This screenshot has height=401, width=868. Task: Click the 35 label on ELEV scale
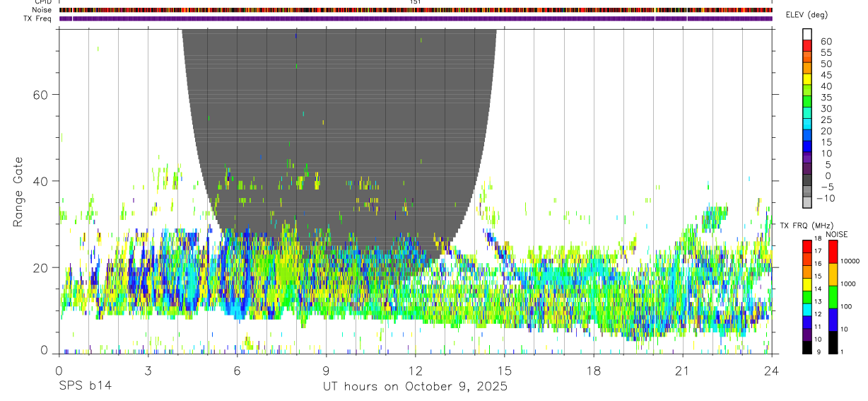click(x=826, y=98)
